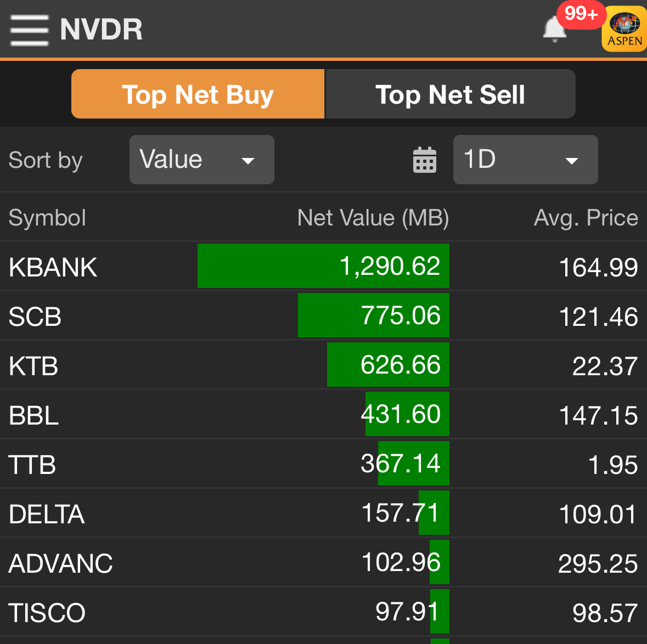Open the SCB symbol row
647x644 pixels.
coord(35,317)
